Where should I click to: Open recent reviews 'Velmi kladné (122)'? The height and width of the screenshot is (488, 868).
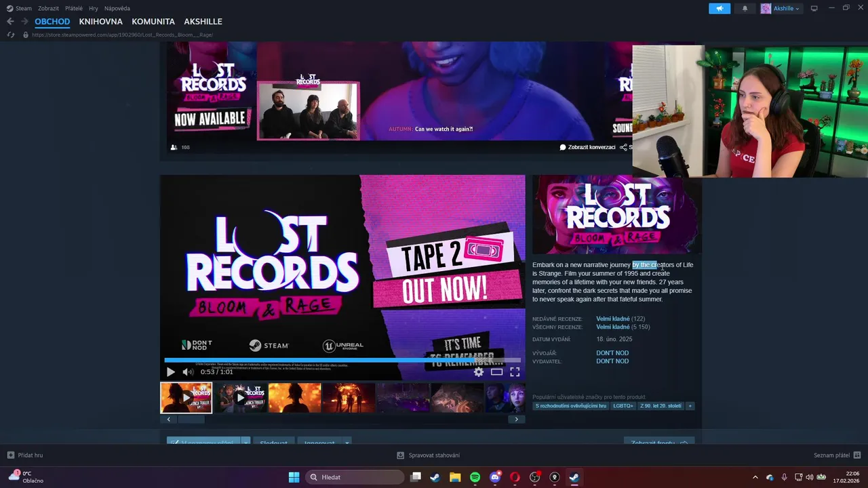620,319
